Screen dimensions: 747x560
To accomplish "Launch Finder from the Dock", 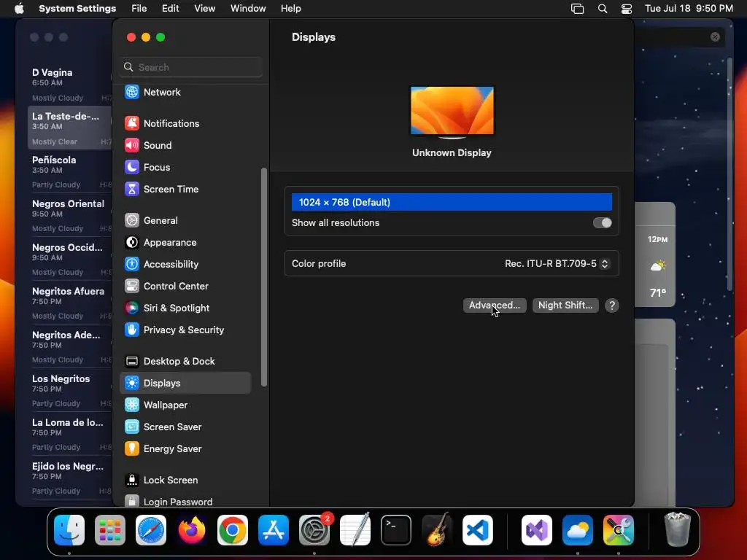I will pyautogui.click(x=69, y=530).
